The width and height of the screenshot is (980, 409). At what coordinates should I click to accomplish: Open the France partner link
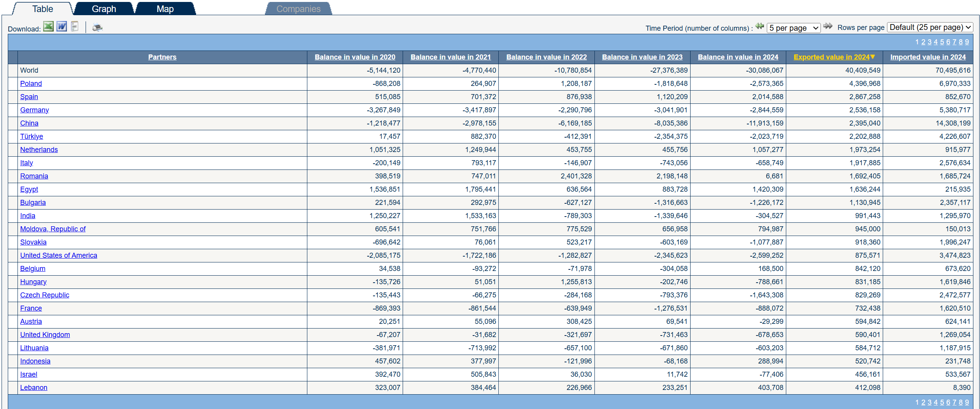click(31, 308)
